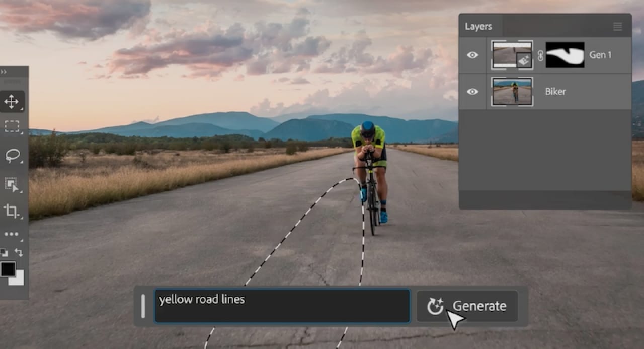Click the foreground color swatch
Image resolution: width=644 pixels, height=349 pixels.
coord(8,269)
